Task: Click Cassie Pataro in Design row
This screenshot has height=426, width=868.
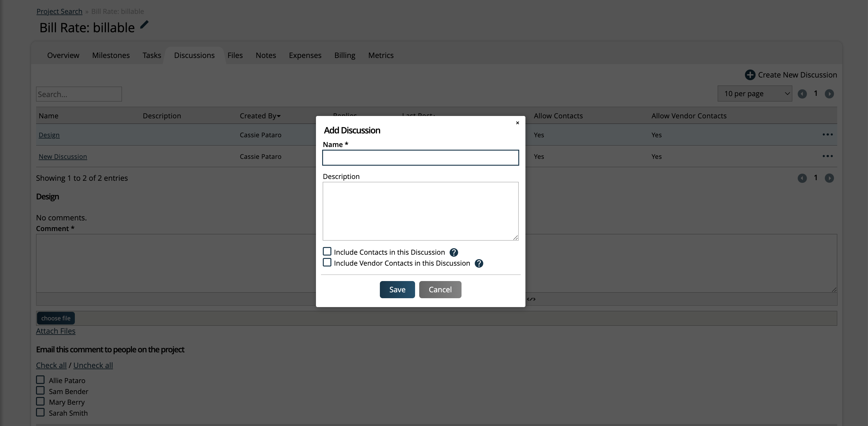Action: coord(260,135)
